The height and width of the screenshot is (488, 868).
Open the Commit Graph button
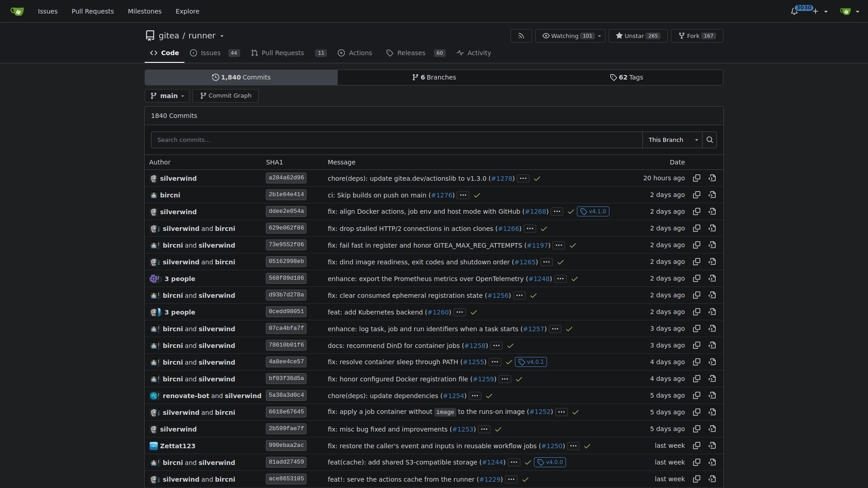[226, 96]
